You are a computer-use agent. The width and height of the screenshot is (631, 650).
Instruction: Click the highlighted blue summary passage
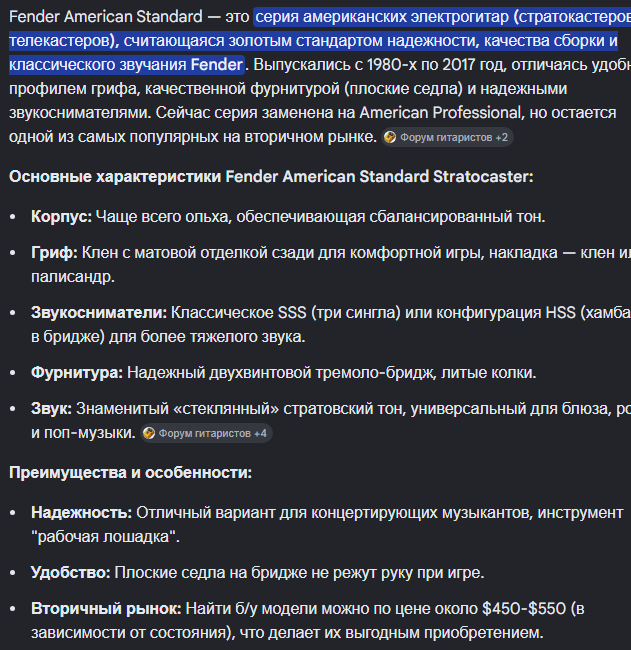tap(313, 41)
